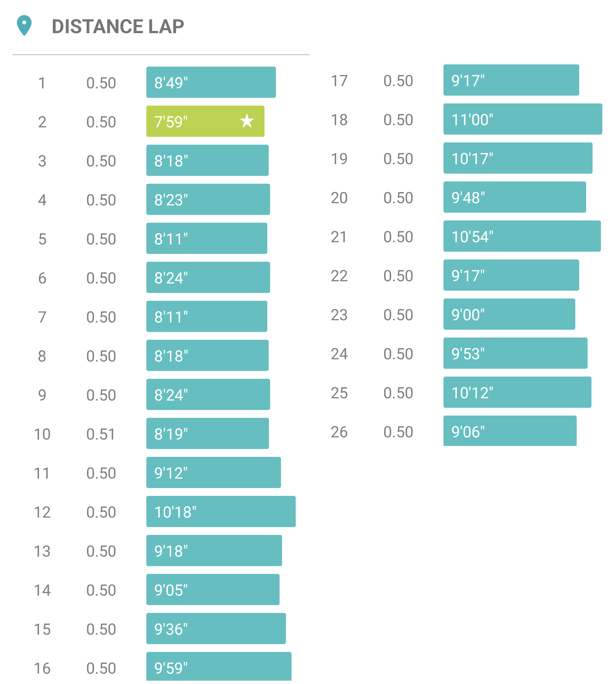The image size is (616, 684).
Task: Tap the 10'17" lap 19 bar
Action: 518,158
